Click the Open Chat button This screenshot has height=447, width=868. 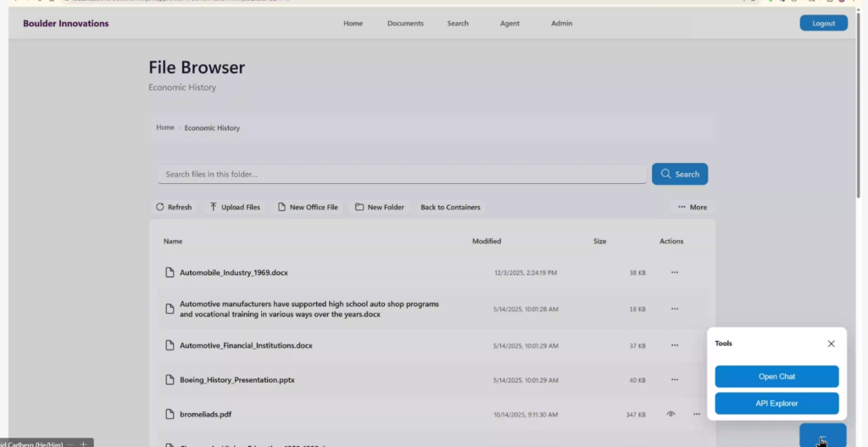(776, 377)
